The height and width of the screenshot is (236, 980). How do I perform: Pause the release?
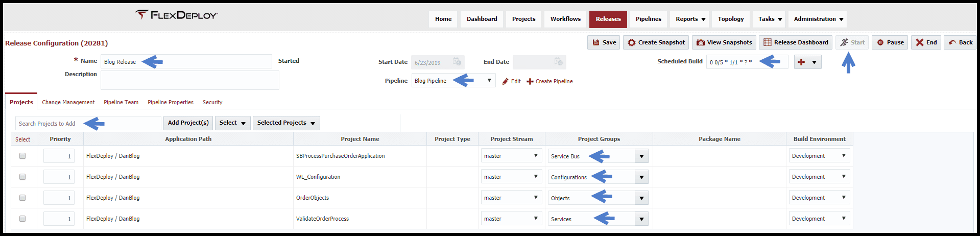[x=890, y=42]
